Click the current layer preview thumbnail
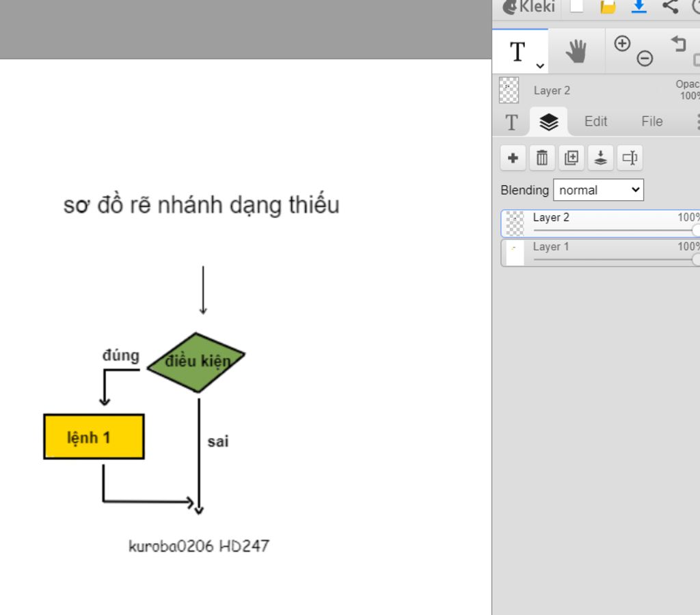700x615 pixels. 509,90
